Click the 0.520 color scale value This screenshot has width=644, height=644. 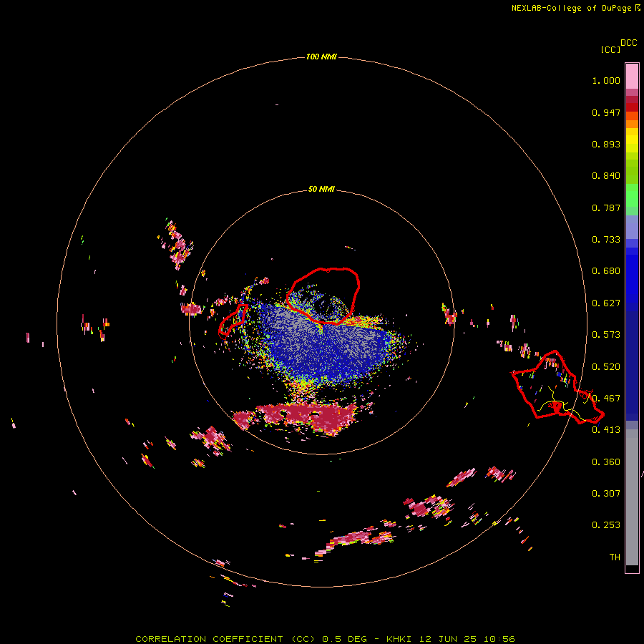pyautogui.click(x=606, y=367)
